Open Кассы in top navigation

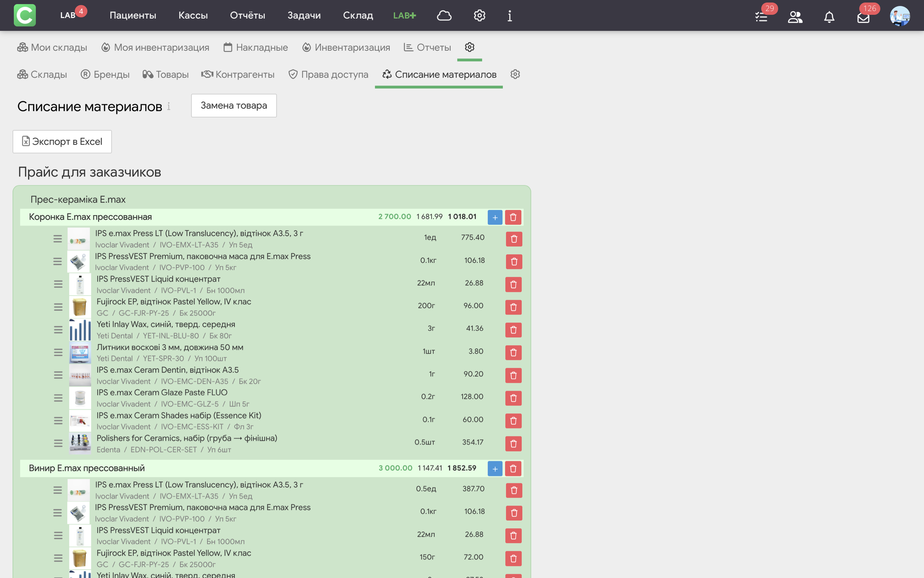coord(193,15)
